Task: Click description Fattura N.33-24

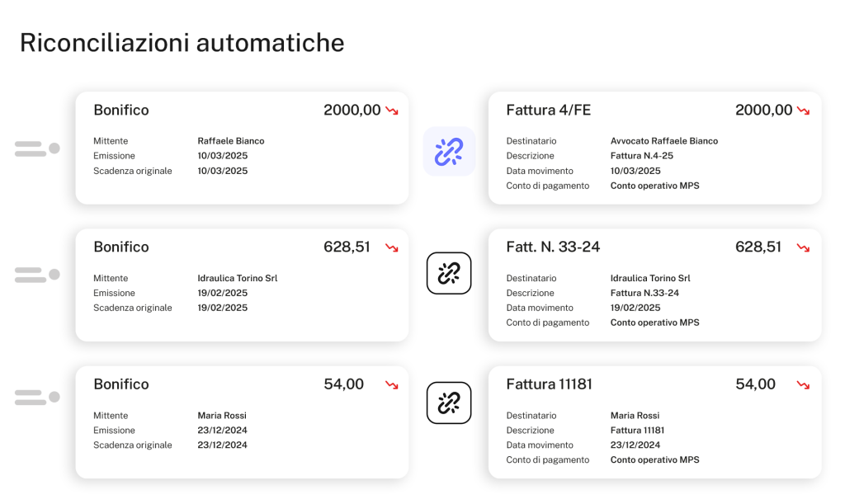Action: coord(644,294)
